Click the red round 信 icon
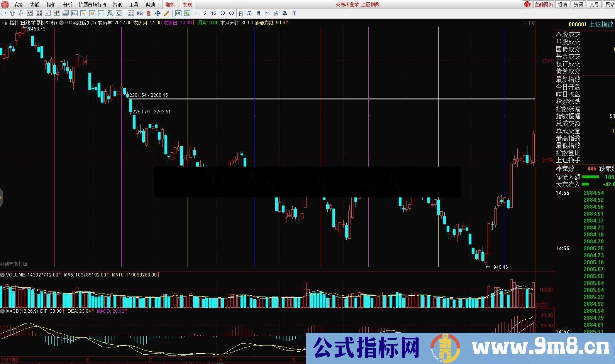615x364 pixels. tap(527, 4)
